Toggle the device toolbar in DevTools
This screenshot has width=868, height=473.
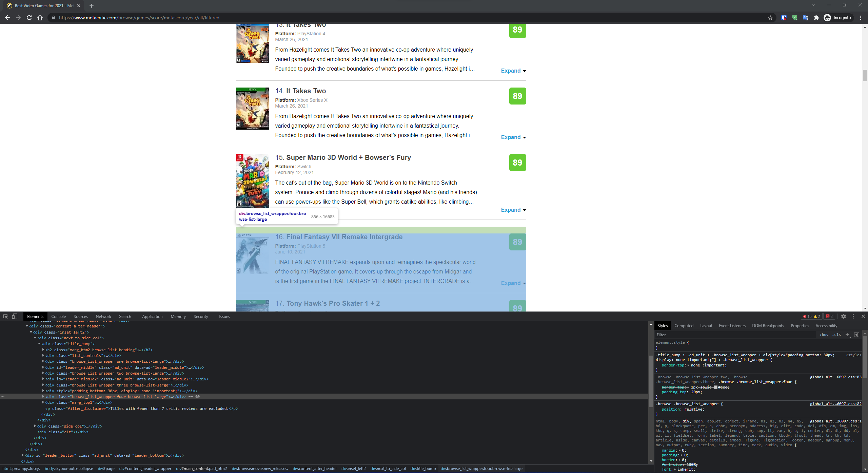pyautogui.click(x=14, y=316)
